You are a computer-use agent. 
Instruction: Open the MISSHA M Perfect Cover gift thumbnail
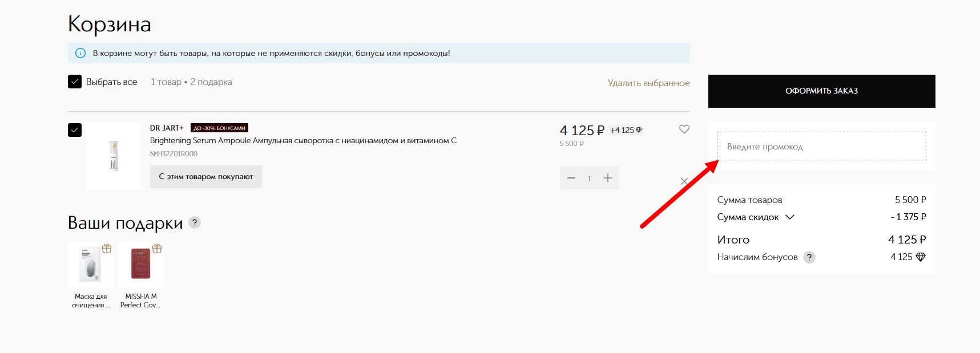[140, 265]
